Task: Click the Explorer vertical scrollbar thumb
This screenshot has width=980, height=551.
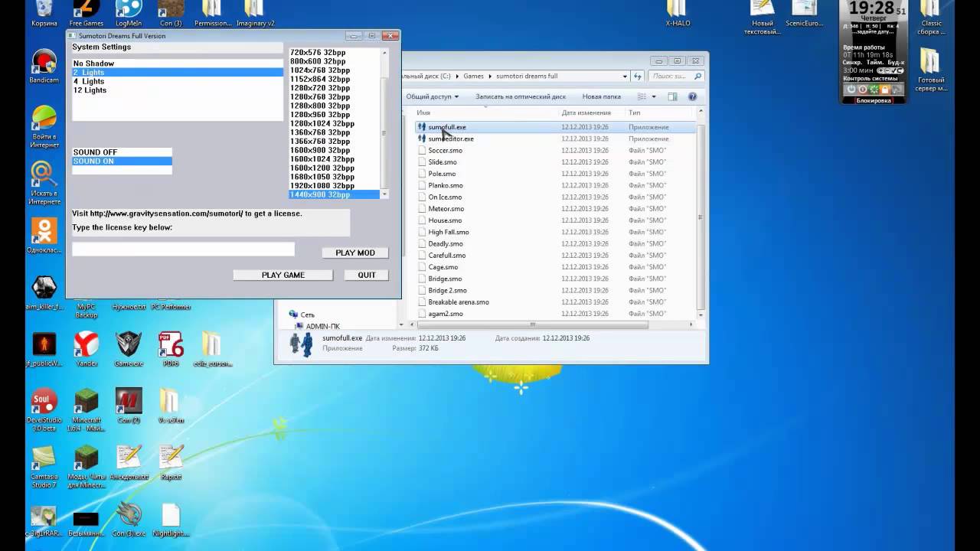Action: pos(700,217)
